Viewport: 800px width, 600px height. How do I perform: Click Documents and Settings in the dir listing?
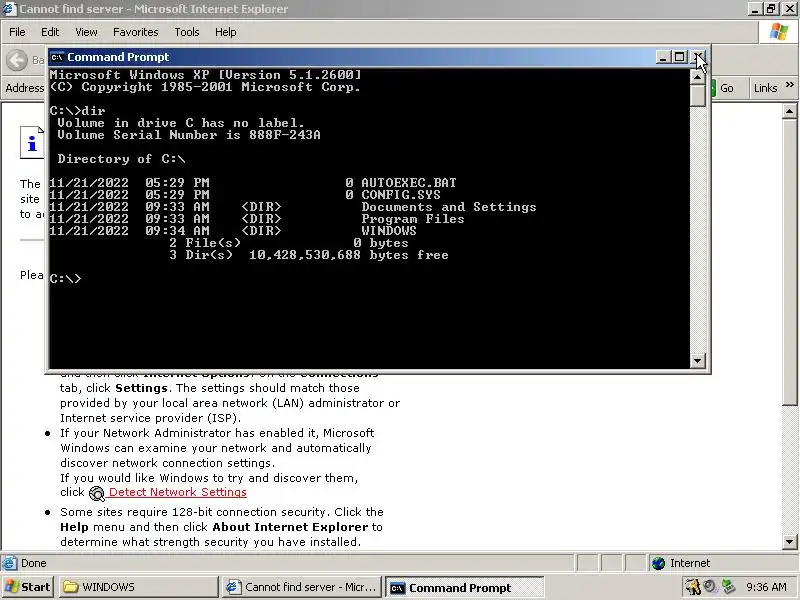pos(449,207)
